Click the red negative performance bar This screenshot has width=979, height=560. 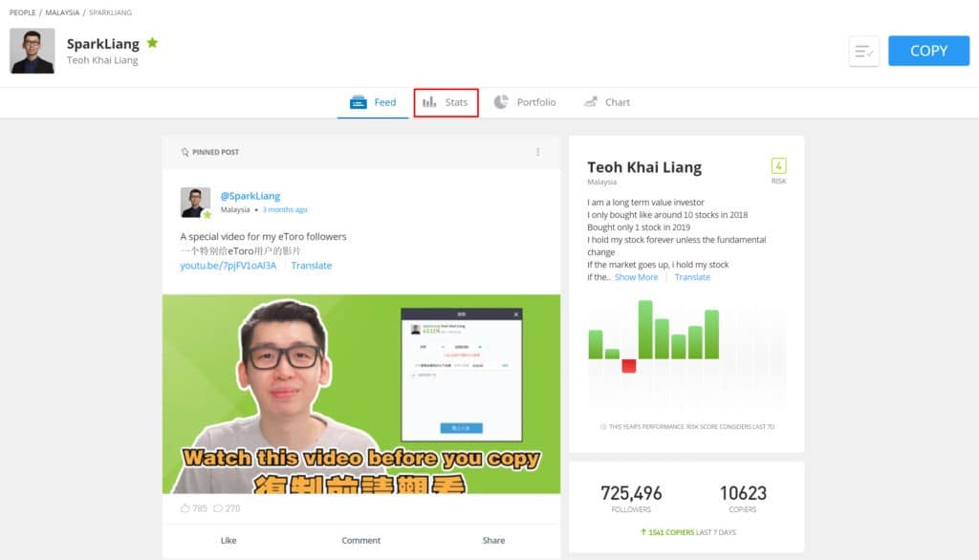click(x=629, y=366)
